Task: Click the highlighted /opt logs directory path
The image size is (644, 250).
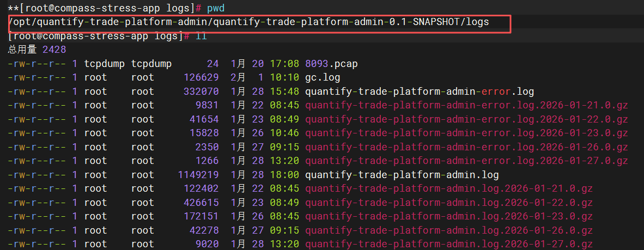Action: pyautogui.click(x=249, y=22)
